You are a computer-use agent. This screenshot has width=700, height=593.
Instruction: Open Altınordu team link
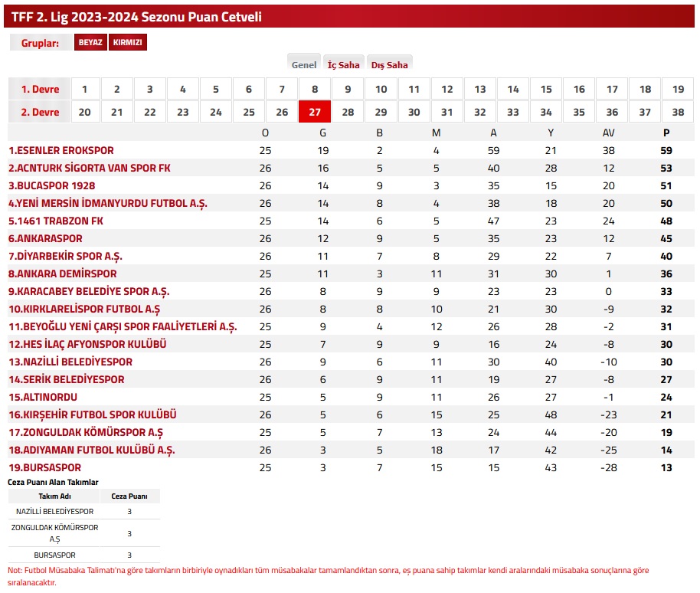(x=43, y=398)
